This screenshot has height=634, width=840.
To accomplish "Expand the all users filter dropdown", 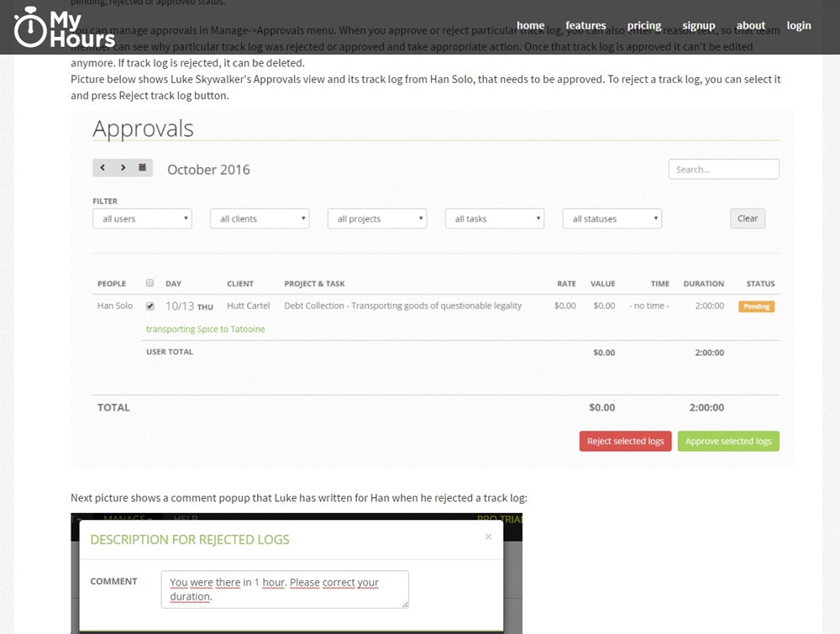I will [x=142, y=218].
